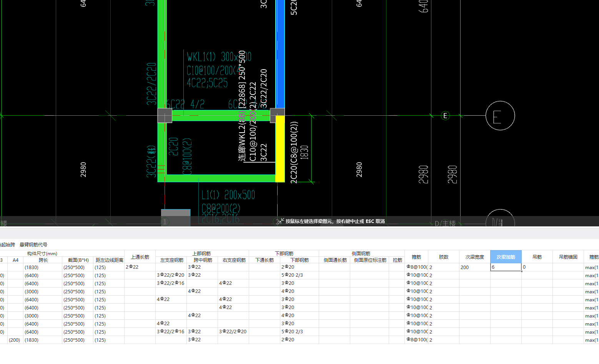Screen dimensions: 599x364
Task: Select the yellow highlighted beam segment
Action: [280, 149]
